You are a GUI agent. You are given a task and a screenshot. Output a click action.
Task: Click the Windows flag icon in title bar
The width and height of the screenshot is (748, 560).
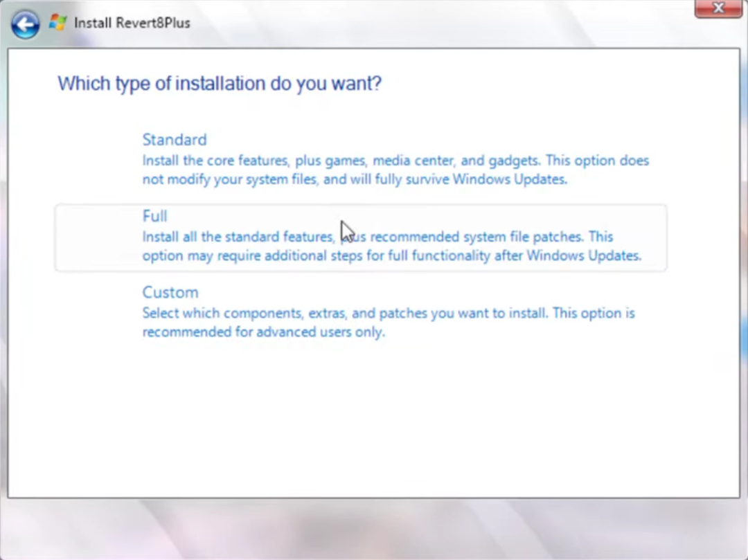[x=57, y=22]
